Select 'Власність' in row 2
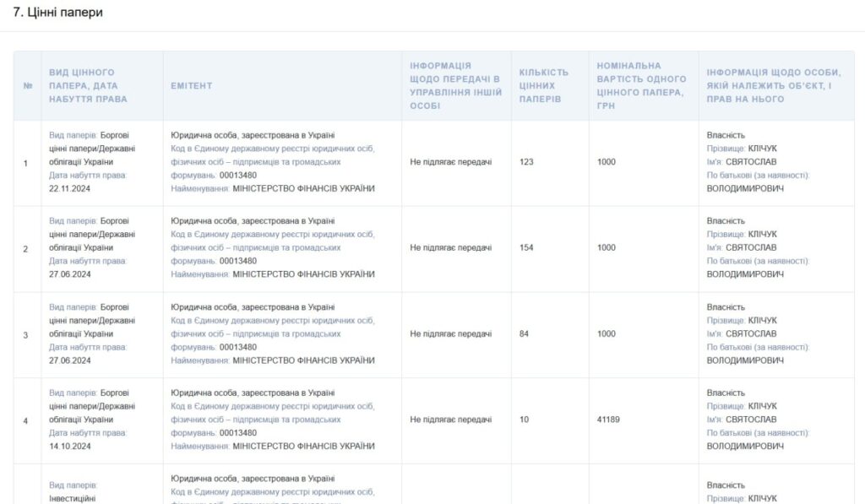 [726, 220]
